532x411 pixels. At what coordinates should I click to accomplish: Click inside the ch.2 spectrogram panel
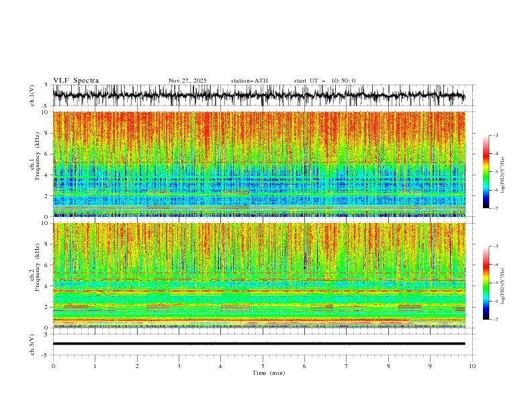tap(259, 275)
